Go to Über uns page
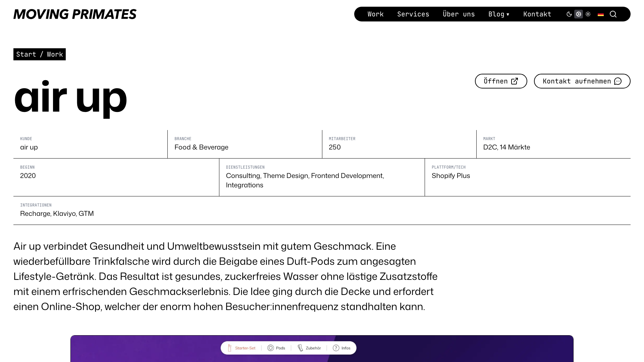 [x=459, y=14]
